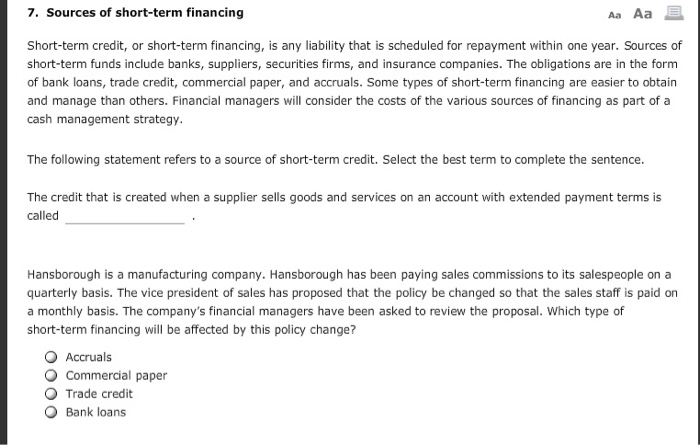Choose the Commercial paper radio button
Viewport: 700px width, 445px height.
(x=50, y=376)
